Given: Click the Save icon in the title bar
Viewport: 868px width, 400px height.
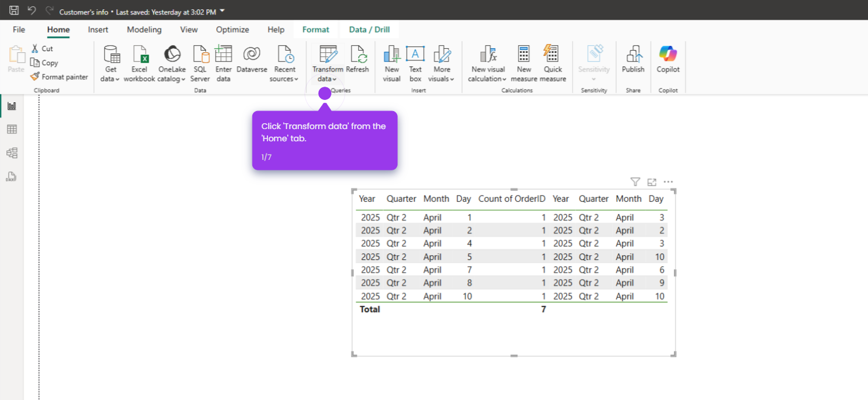Looking at the screenshot, I should coord(13,10).
